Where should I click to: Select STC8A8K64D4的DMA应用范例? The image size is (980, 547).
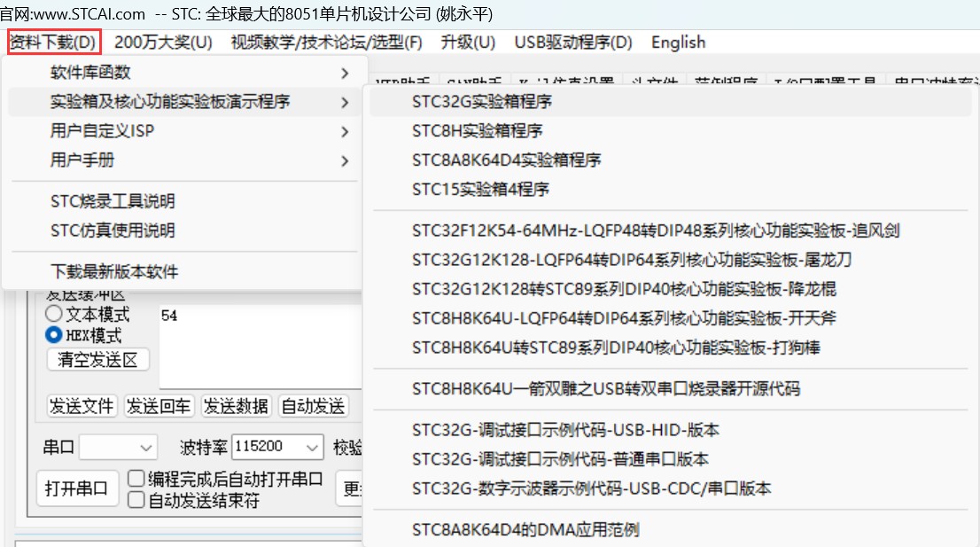point(671,530)
